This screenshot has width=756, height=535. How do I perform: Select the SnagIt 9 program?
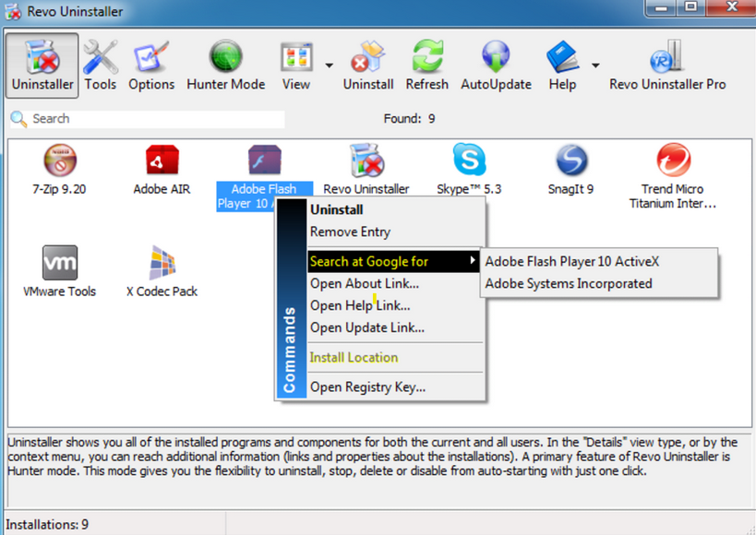point(570,170)
